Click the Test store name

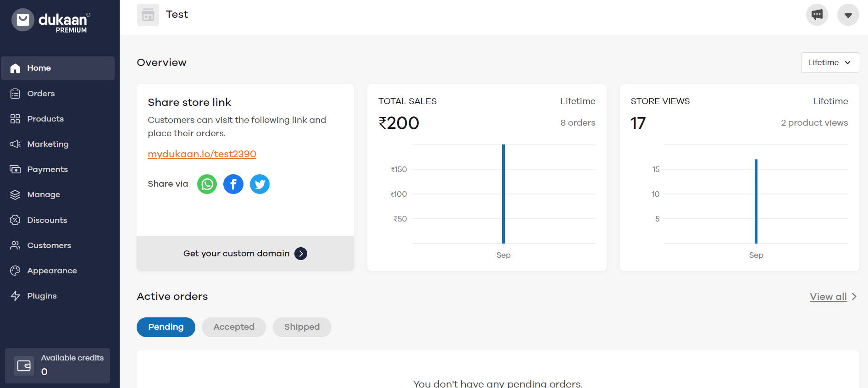(177, 15)
